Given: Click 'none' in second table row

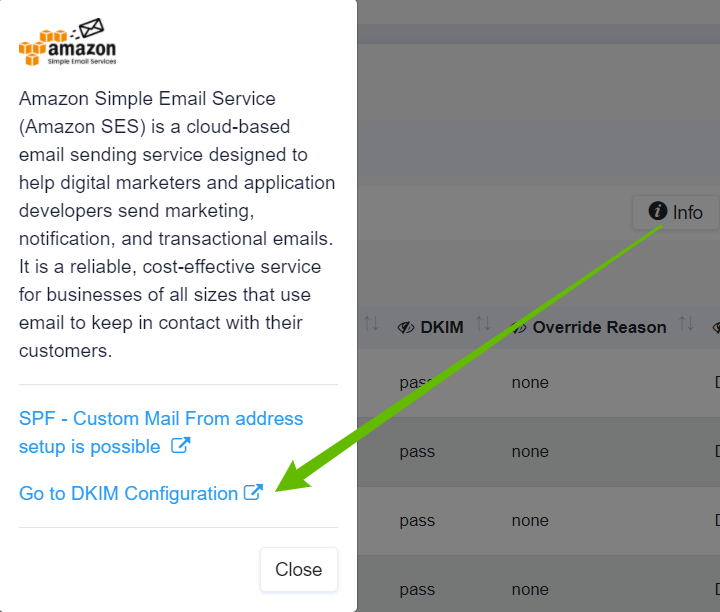Looking at the screenshot, I should point(530,452).
